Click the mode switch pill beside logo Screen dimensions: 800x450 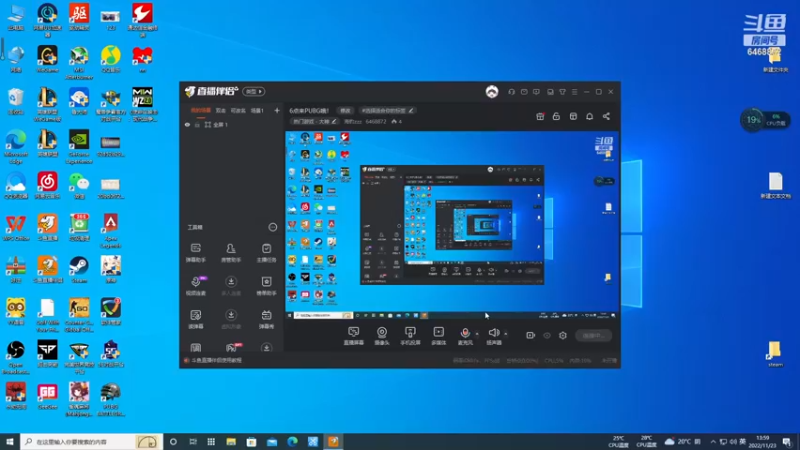click(254, 92)
